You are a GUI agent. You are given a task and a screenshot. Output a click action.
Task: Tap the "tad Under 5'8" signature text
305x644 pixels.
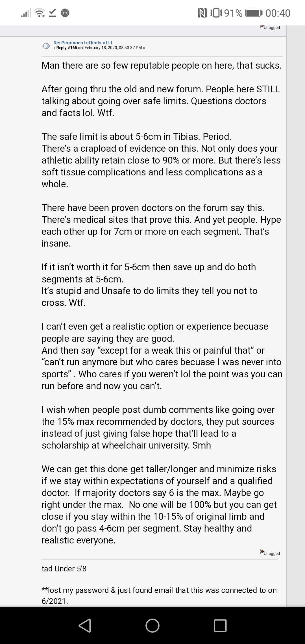pos(64,569)
